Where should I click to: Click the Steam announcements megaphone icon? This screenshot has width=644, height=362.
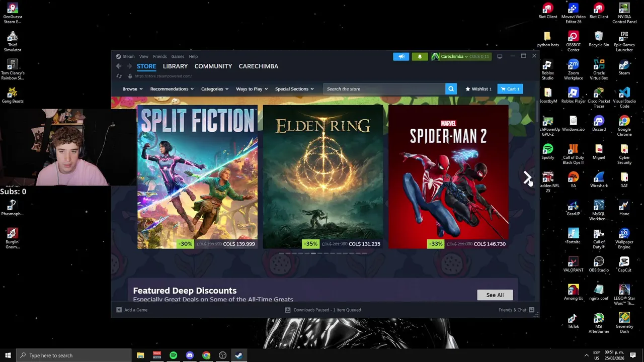(x=401, y=56)
